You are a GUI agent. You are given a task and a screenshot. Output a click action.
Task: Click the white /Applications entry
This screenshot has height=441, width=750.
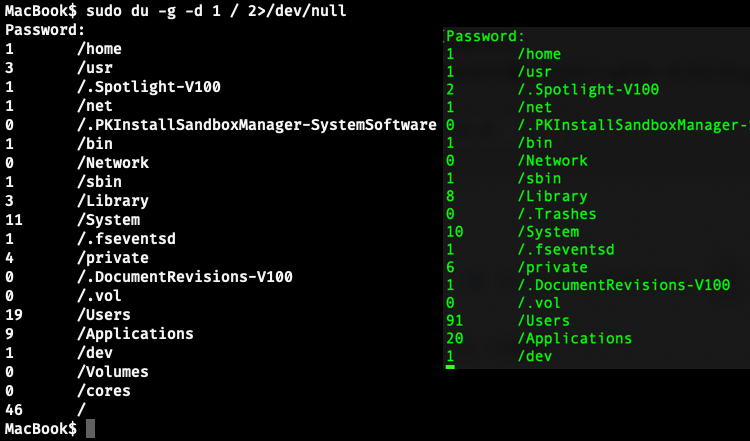(x=135, y=334)
